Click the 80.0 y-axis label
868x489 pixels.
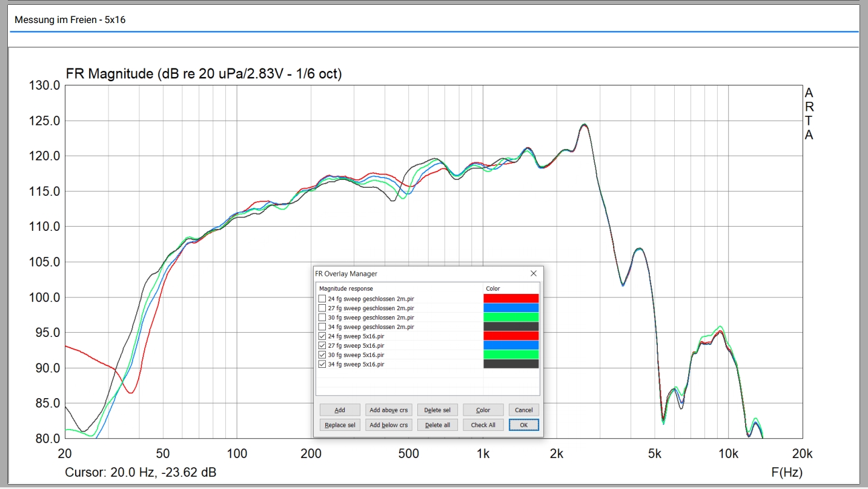click(x=47, y=439)
